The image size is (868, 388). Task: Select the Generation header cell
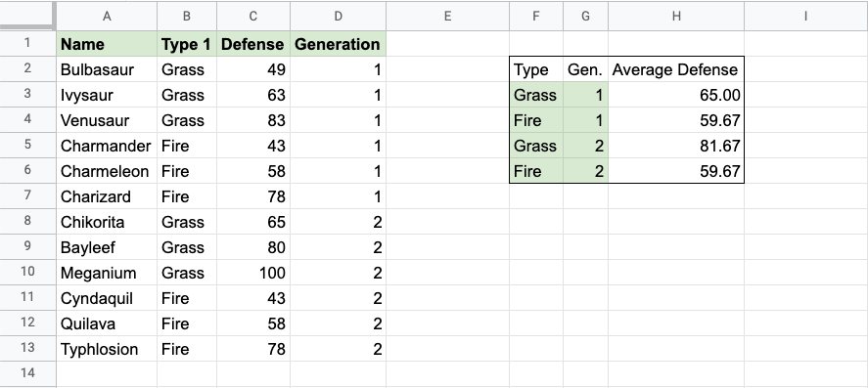click(338, 44)
